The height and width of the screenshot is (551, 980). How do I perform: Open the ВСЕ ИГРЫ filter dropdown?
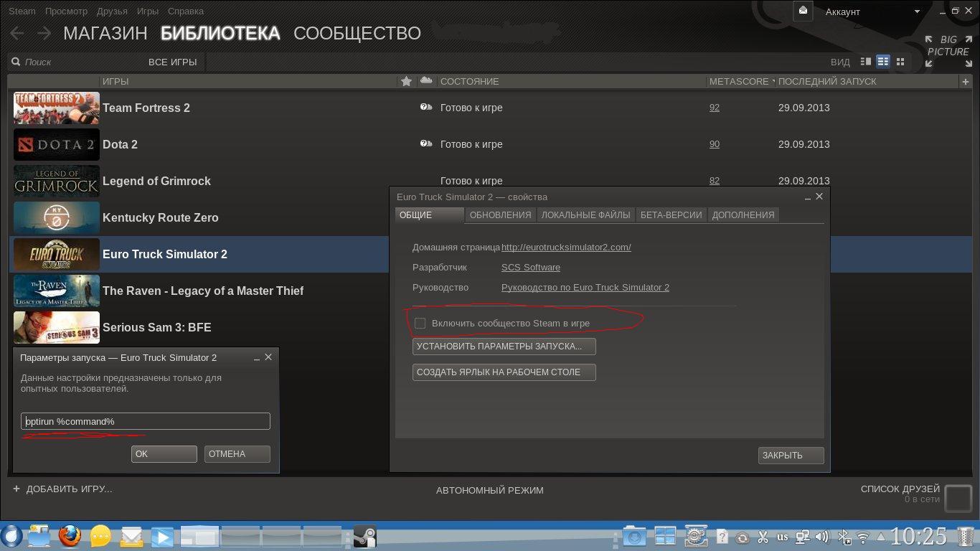[x=172, y=62]
